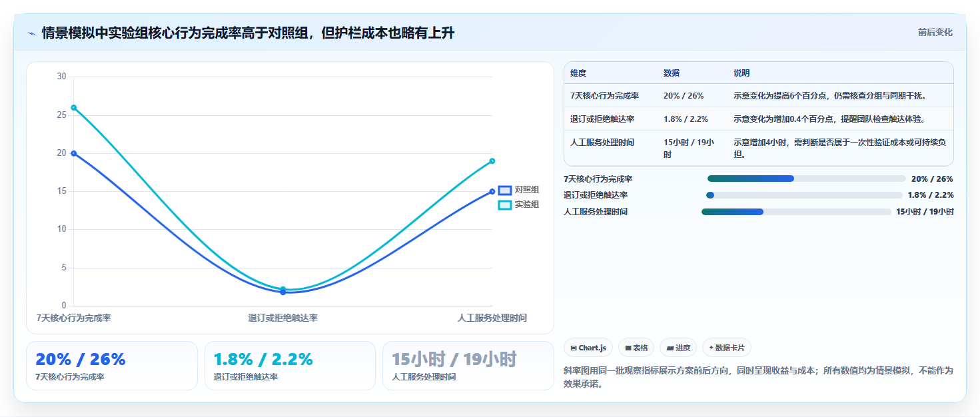Click the footnote starting 斜率图用同一批观察指标
This screenshot has height=417, width=980.
pyautogui.click(x=758, y=377)
